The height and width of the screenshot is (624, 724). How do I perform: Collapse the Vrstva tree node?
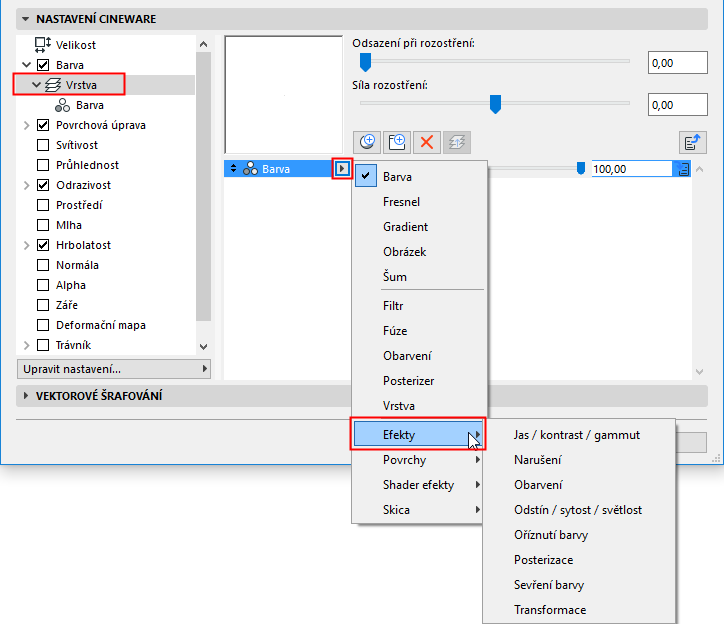[x=36, y=85]
